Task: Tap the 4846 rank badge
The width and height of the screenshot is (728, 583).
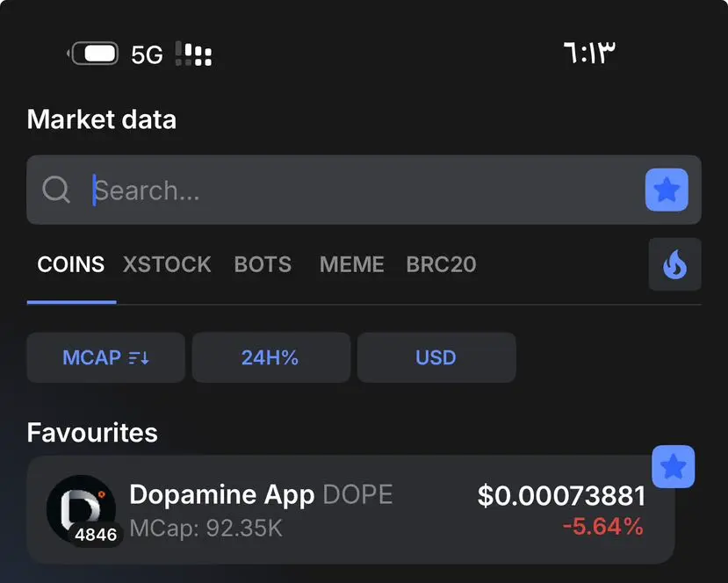Action: click(96, 535)
